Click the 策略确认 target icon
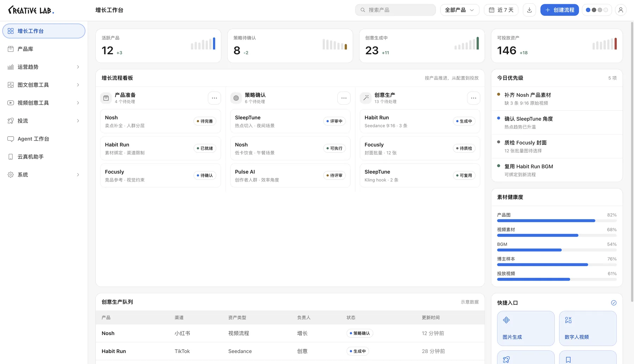The width and height of the screenshot is (634, 364). (236, 98)
